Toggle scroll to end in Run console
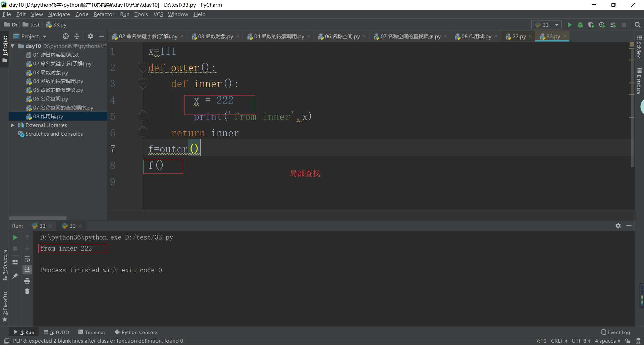Image resolution: width=644 pixels, height=345 pixels. 27,270
